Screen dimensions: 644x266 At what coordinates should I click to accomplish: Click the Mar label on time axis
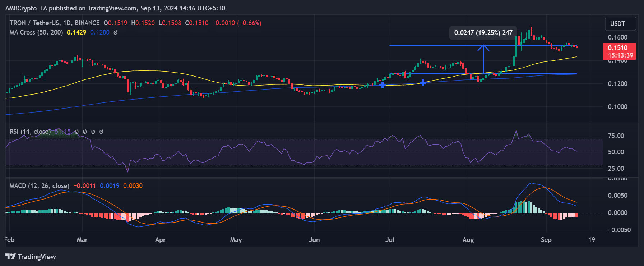click(82, 240)
